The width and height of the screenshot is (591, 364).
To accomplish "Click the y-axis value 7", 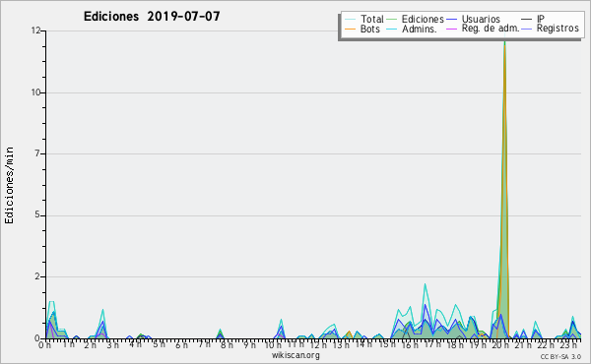I will (x=37, y=153).
